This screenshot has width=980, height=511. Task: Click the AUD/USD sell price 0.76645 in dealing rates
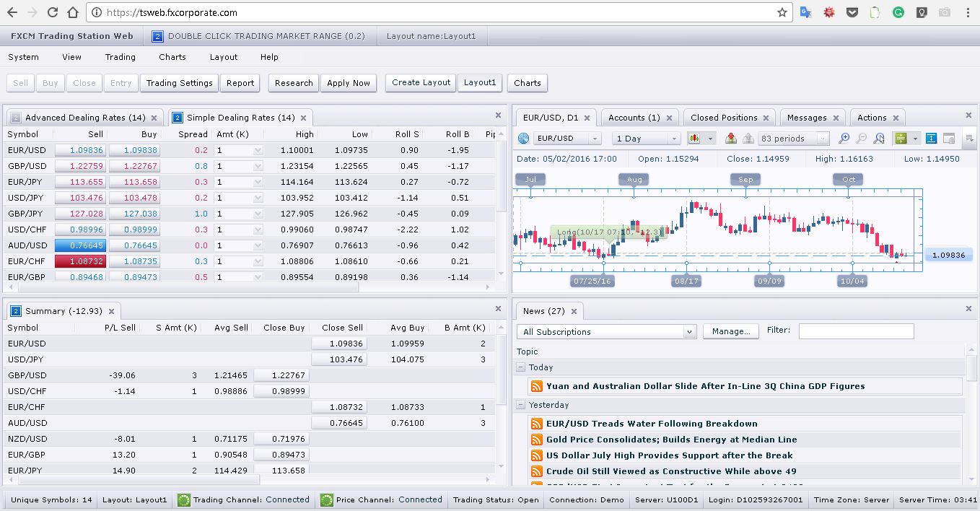point(80,245)
